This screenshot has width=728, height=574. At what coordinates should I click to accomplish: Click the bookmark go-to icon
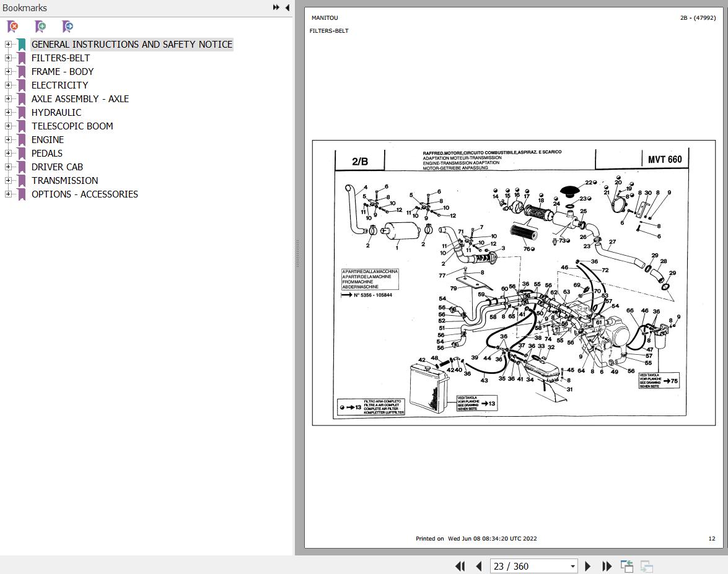coord(68,27)
